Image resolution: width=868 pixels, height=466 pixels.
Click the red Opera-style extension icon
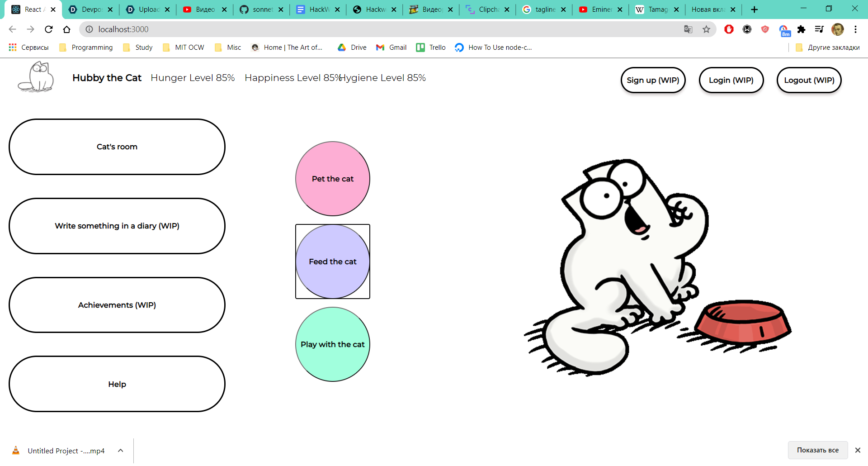point(729,29)
